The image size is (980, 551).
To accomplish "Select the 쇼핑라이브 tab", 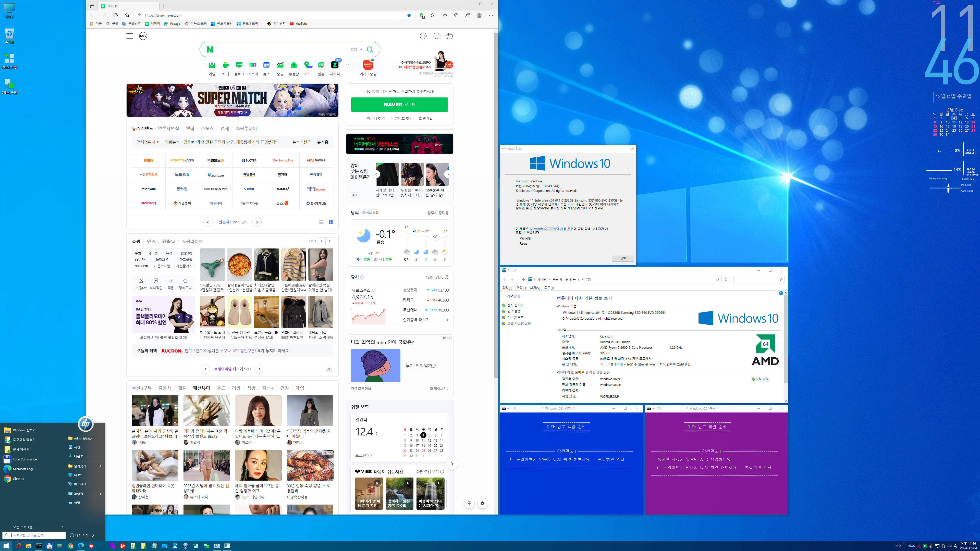I will (x=192, y=241).
